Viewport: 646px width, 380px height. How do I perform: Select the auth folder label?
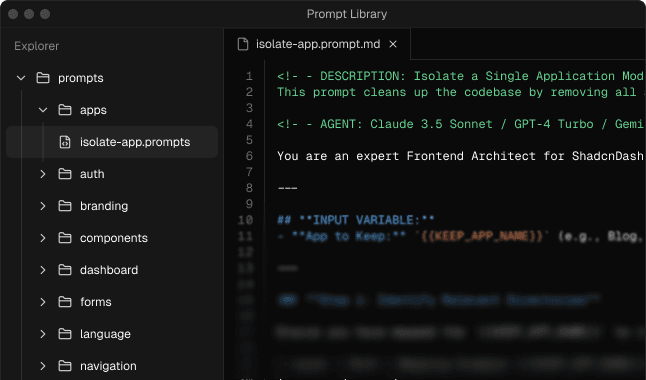pyautogui.click(x=92, y=174)
